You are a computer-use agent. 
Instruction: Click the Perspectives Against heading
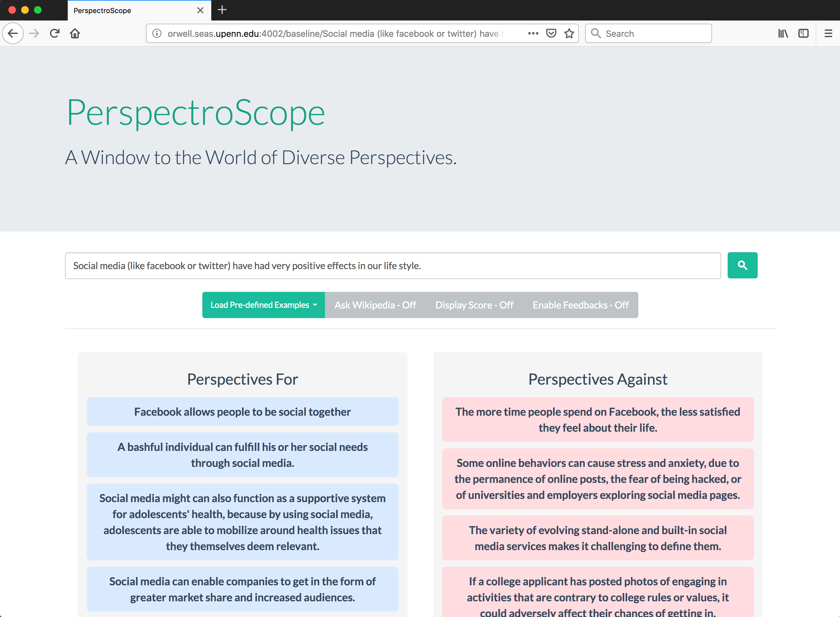pos(598,379)
